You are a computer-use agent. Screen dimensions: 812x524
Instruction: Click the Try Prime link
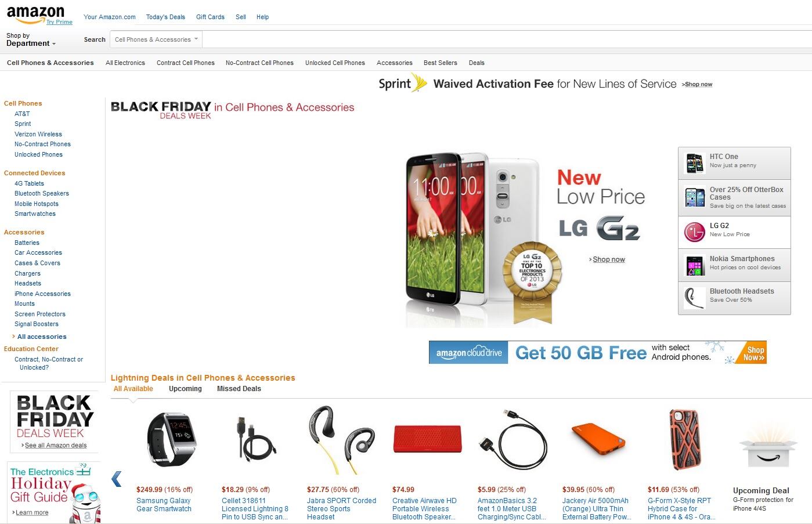pyautogui.click(x=59, y=22)
